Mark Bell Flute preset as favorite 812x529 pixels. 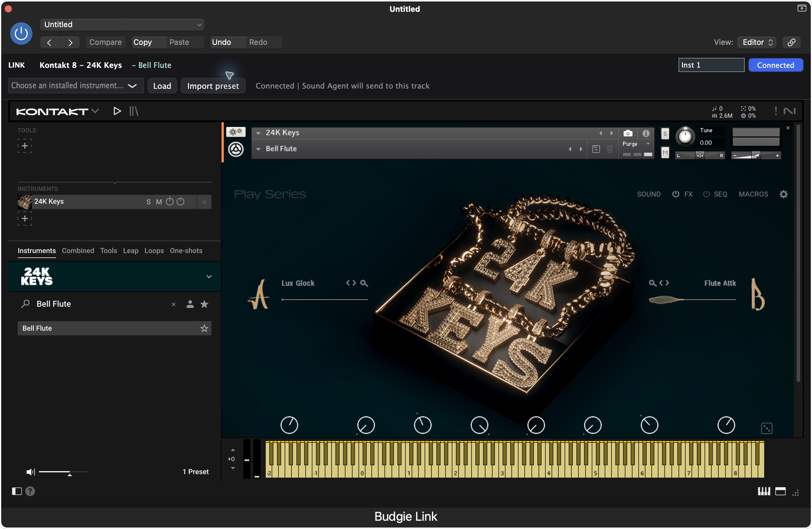(x=204, y=328)
